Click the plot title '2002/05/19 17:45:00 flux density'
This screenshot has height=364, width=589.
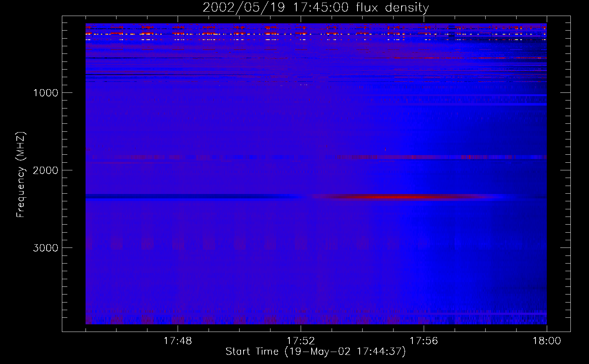tap(316, 7)
